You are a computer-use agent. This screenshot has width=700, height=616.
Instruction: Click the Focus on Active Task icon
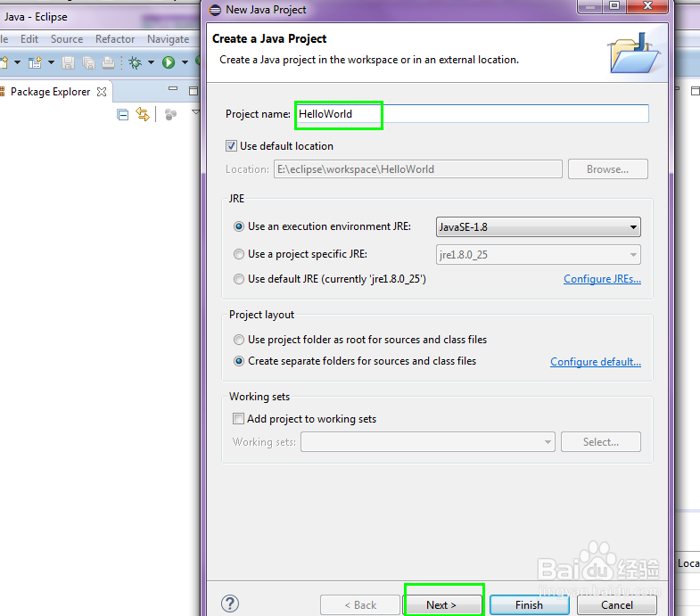point(170,115)
